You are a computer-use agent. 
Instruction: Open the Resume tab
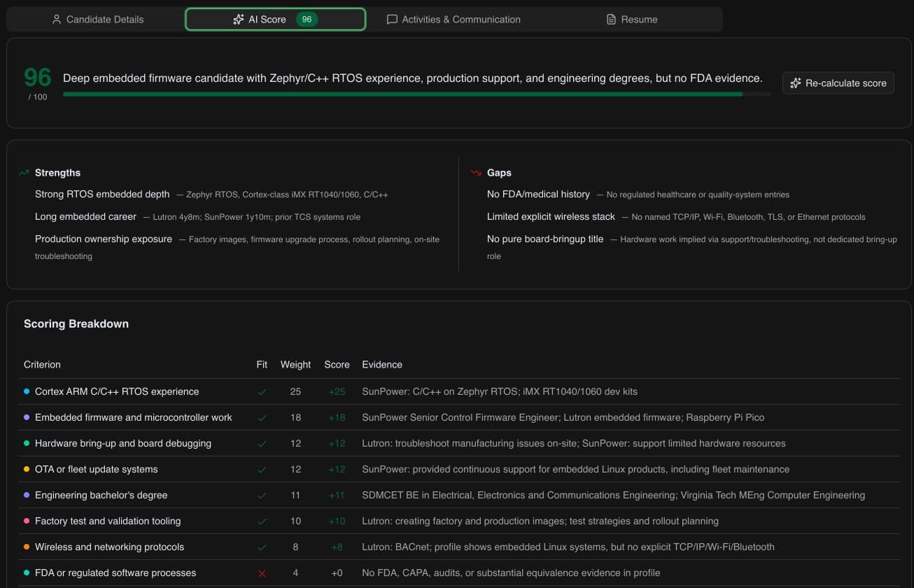coord(631,20)
